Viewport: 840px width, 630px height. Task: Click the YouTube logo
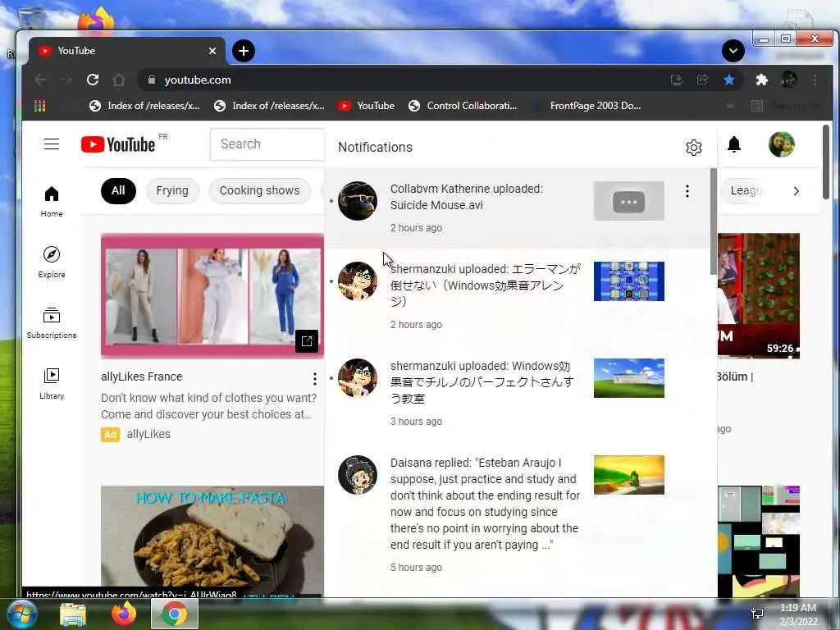[118, 144]
